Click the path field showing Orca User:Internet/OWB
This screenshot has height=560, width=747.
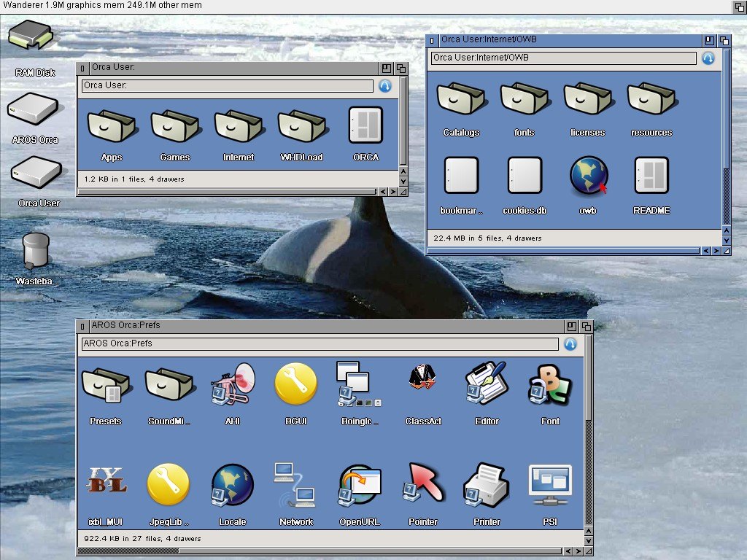point(563,58)
